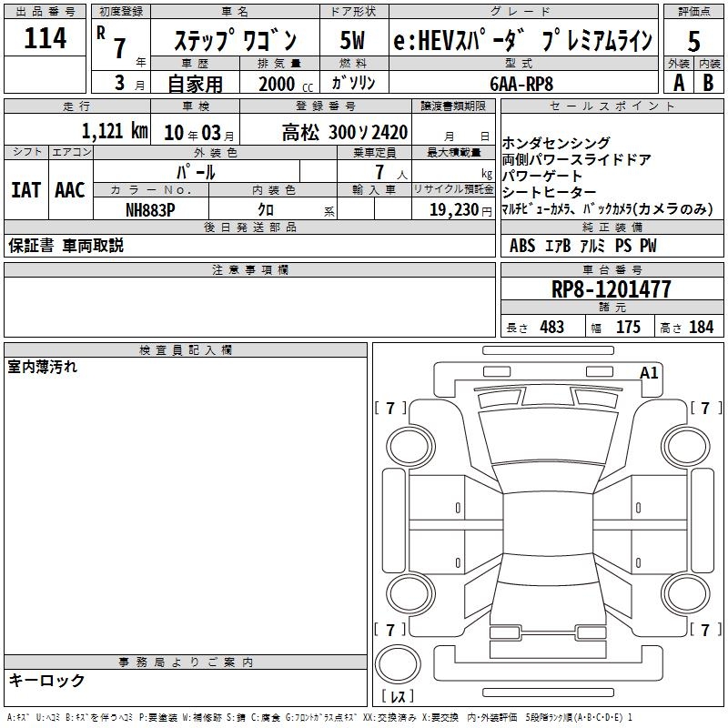728x728 pixels.
Task: Click sales point ホンダセンシング
Action: (x=556, y=143)
